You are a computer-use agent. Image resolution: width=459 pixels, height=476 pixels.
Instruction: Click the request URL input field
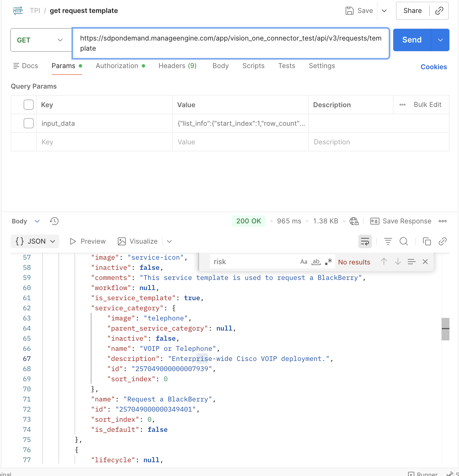pyautogui.click(x=231, y=43)
